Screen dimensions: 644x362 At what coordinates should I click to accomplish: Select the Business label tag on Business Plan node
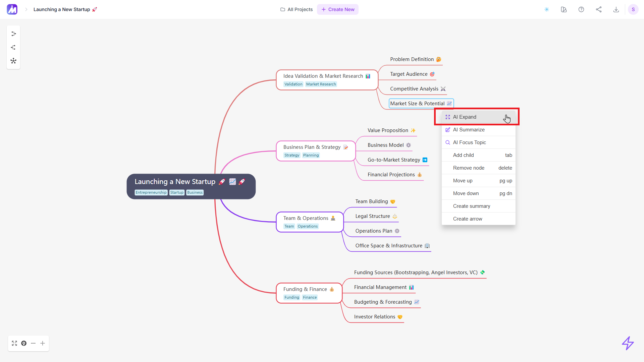coord(195,192)
